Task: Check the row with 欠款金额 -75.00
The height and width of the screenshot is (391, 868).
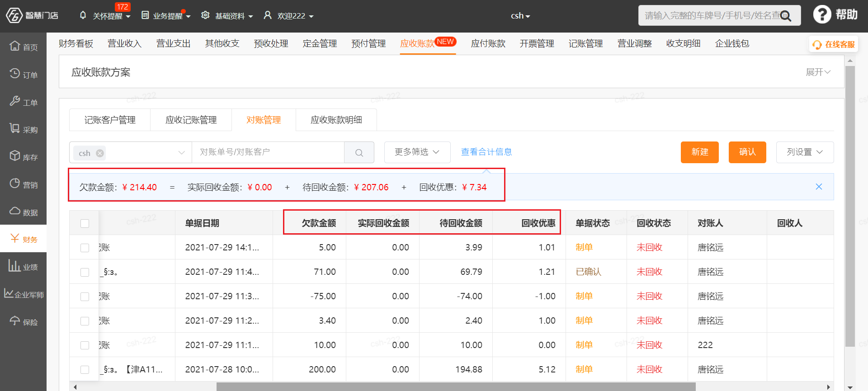Action: click(x=85, y=297)
